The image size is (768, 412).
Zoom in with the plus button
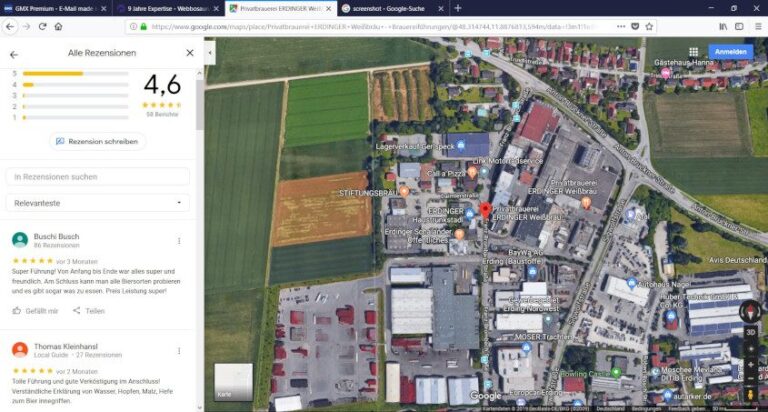[750, 364]
